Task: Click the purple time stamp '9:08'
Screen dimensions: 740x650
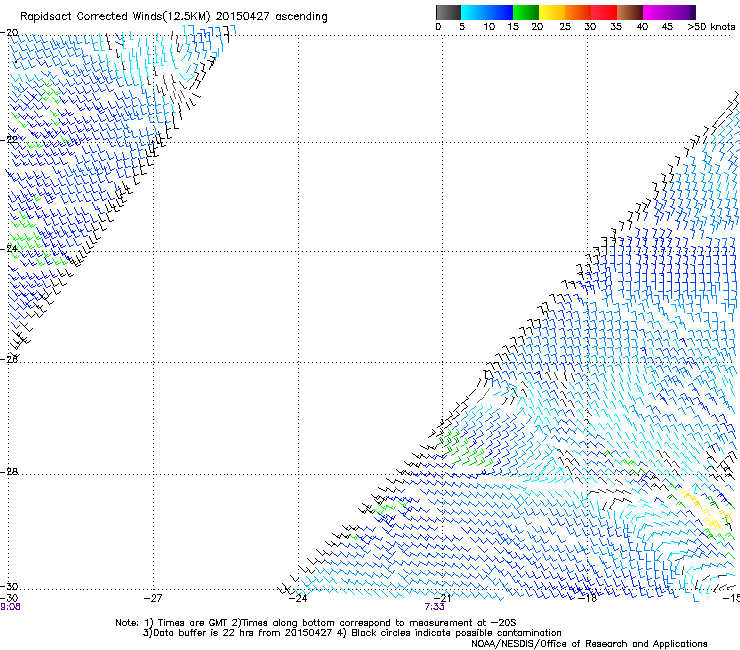Action: click(10, 607)
